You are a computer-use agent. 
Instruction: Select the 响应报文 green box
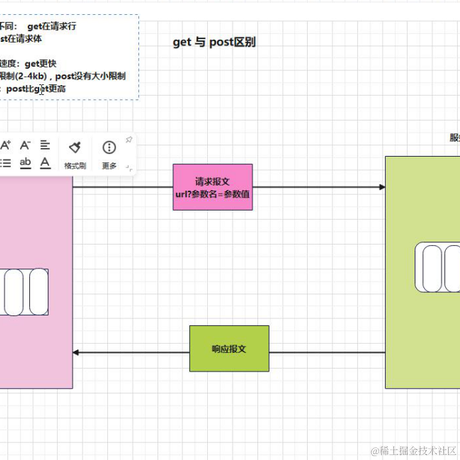click(229, 348)
